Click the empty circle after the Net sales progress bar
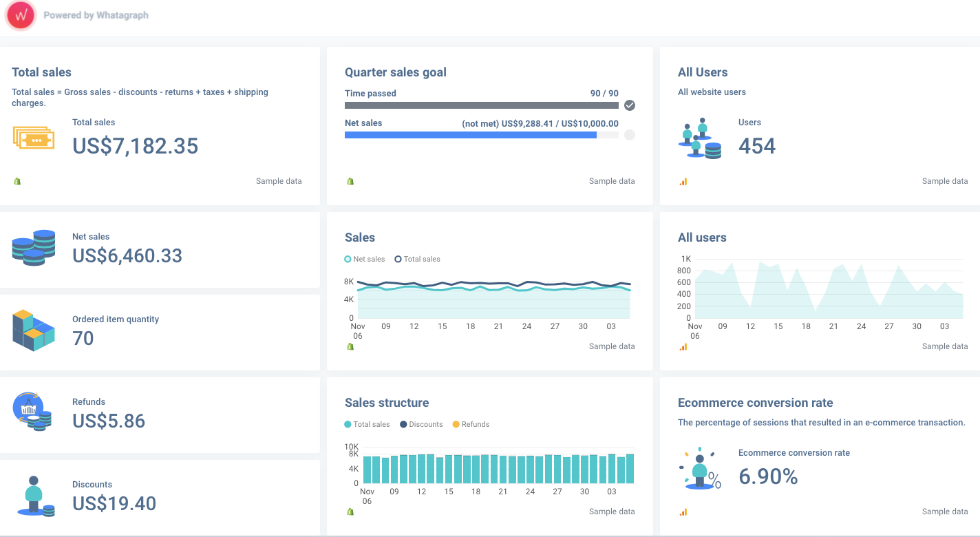This screenshot has width=980, height=537. pyautogui.click(x=630, y=135)
